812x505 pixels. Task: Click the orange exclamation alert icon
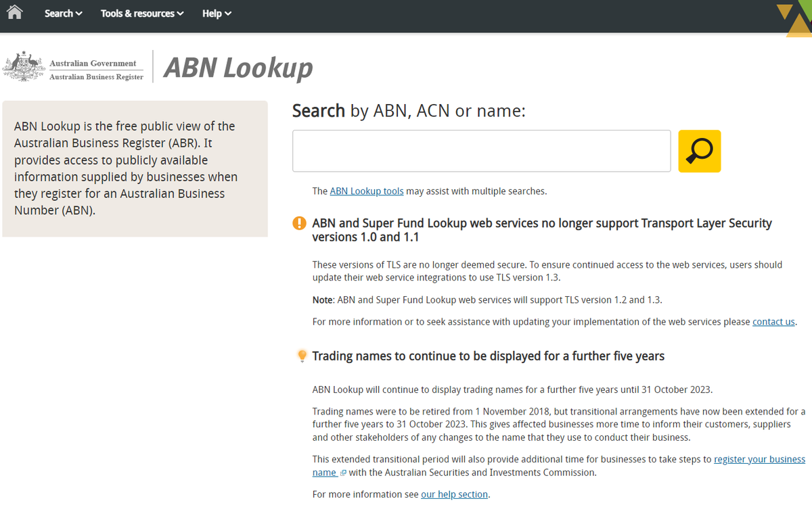coord(299,224)
